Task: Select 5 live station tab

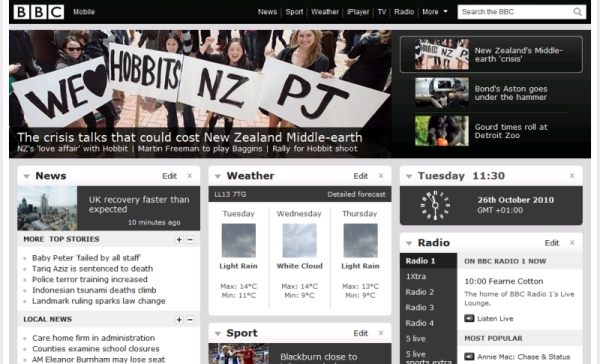Action: [428, 339]
